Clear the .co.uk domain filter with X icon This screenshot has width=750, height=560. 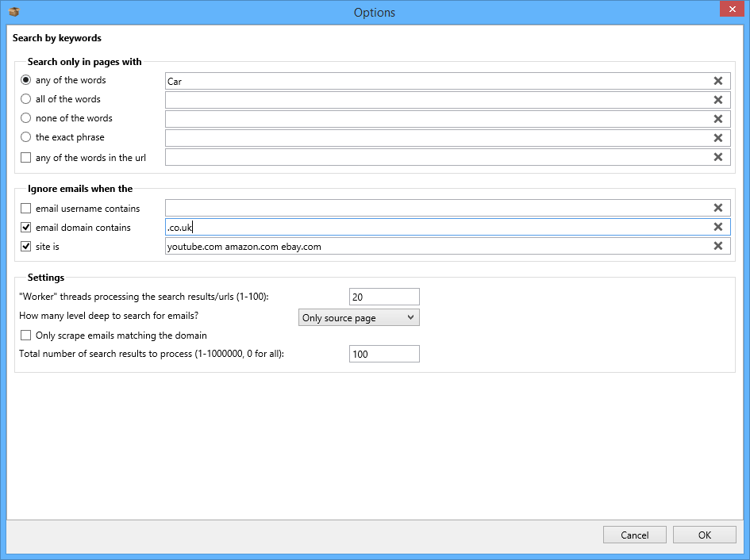click(717, 227)
